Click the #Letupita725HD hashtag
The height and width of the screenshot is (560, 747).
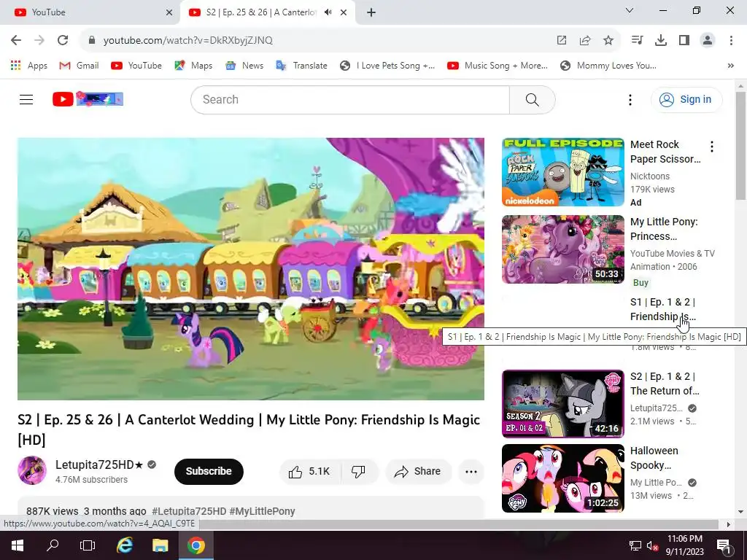189,511
